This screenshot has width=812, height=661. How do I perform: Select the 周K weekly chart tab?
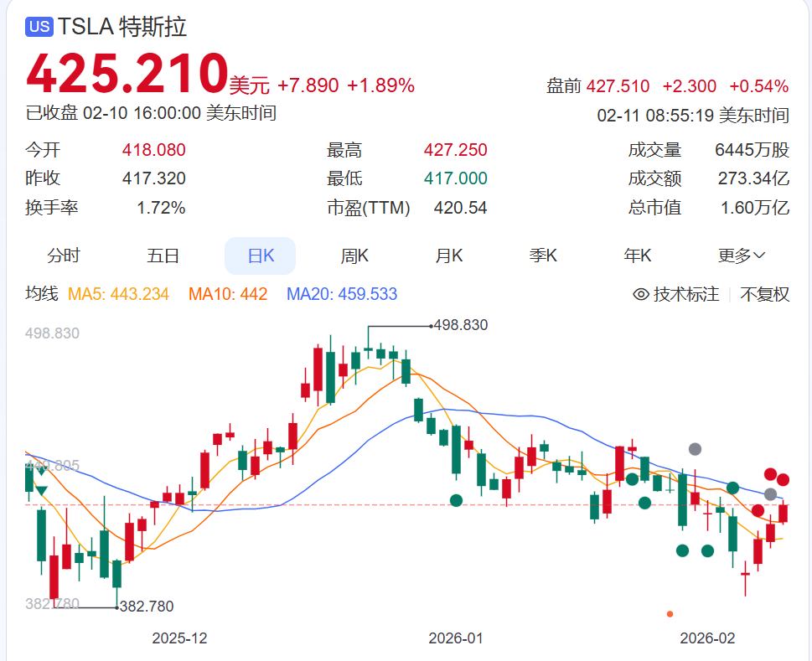pos(354,256)
